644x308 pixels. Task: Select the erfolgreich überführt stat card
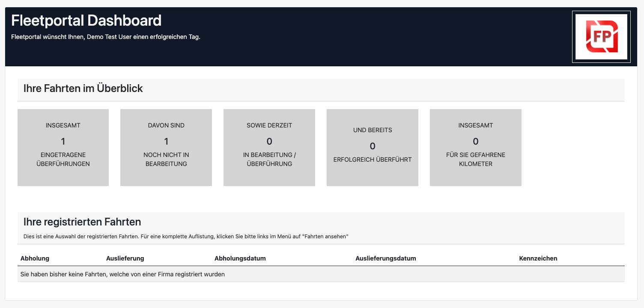tap(373, 148)
